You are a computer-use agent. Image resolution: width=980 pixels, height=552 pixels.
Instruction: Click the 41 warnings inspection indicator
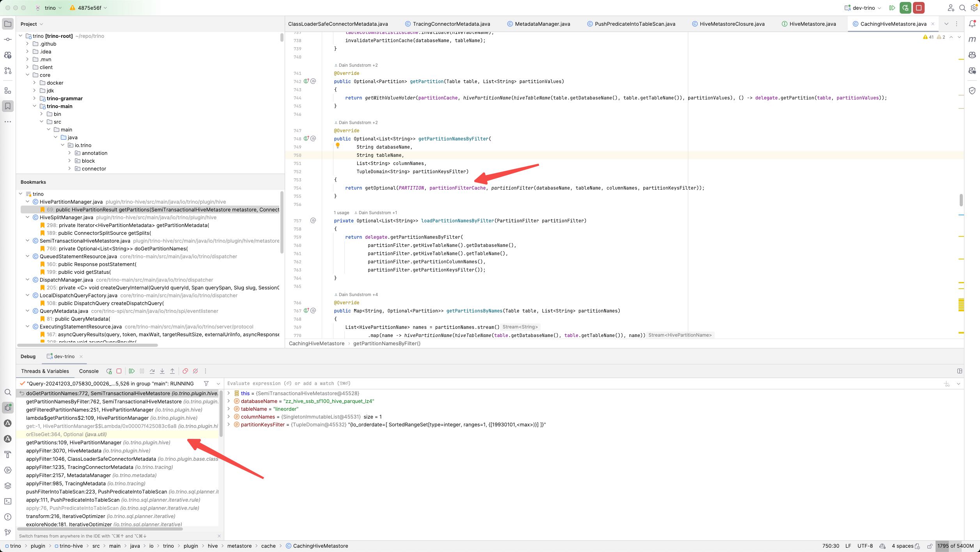tap(928, 37)
